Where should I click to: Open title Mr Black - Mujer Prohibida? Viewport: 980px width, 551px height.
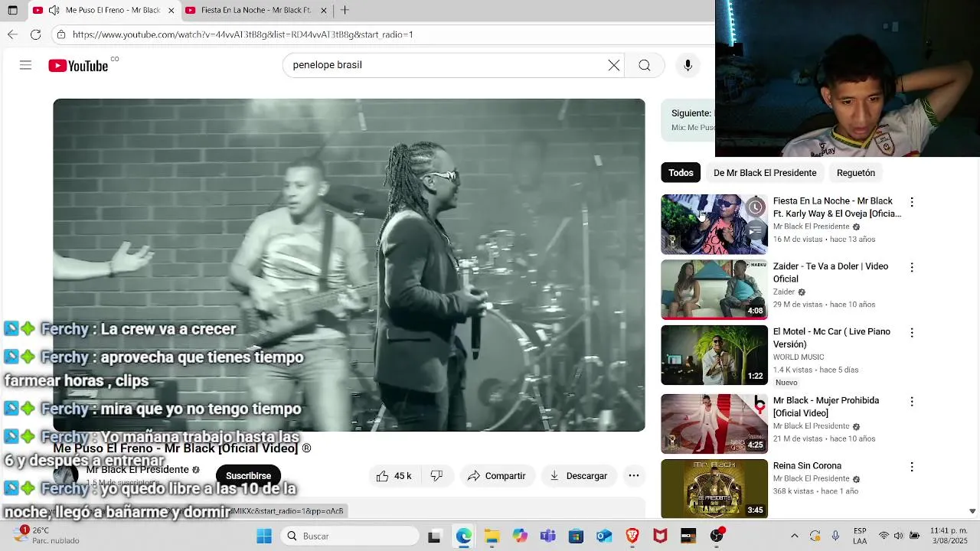point(826,406)
